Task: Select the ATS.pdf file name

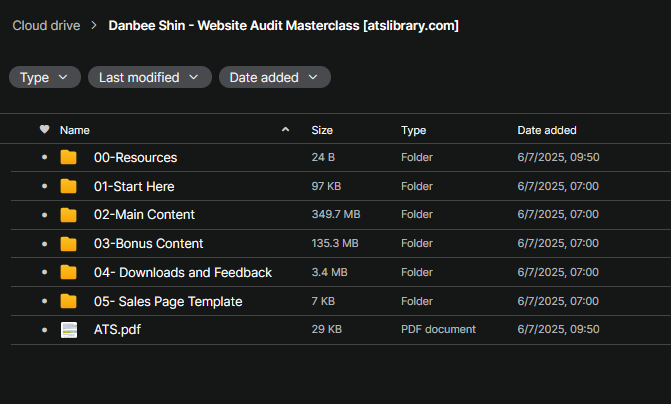Action: 118,330
